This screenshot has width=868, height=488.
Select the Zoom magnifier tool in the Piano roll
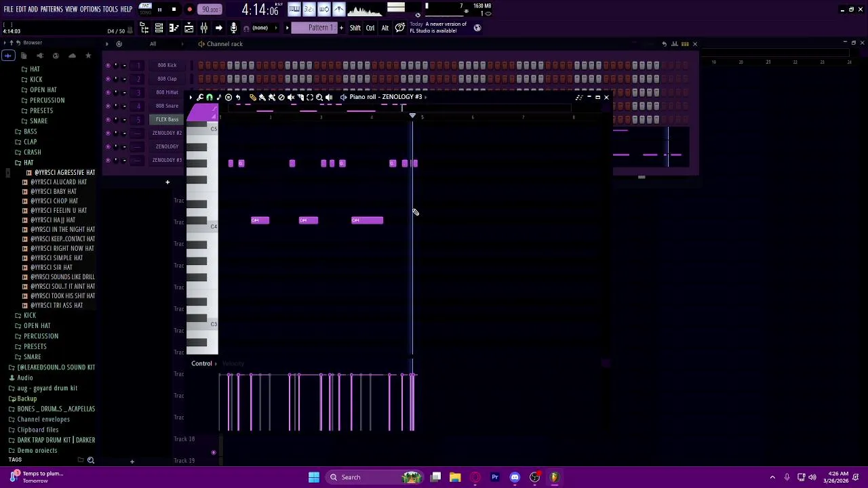click(319, 97)
